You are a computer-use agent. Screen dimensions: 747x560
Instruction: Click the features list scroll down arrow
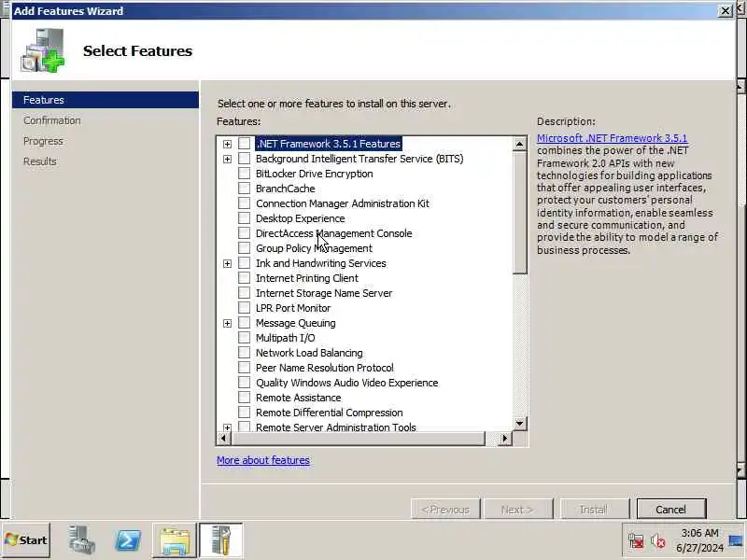(520, 423)
